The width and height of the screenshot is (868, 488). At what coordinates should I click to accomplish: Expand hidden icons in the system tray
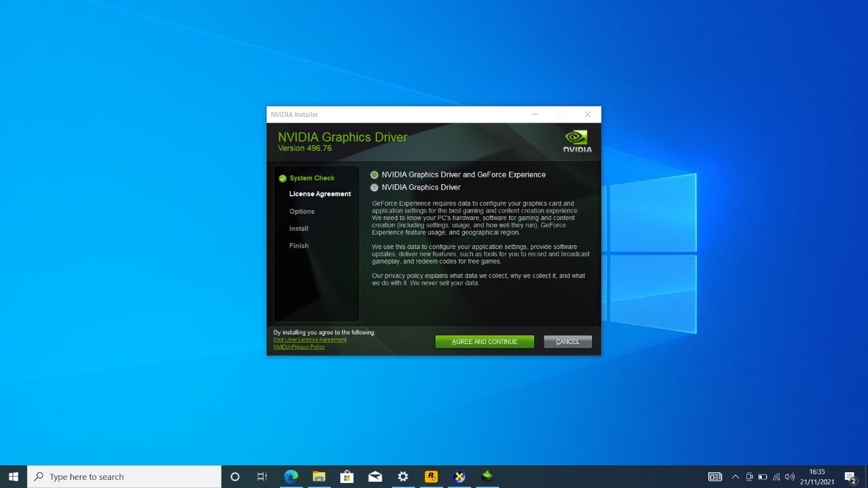click(735, 476)
